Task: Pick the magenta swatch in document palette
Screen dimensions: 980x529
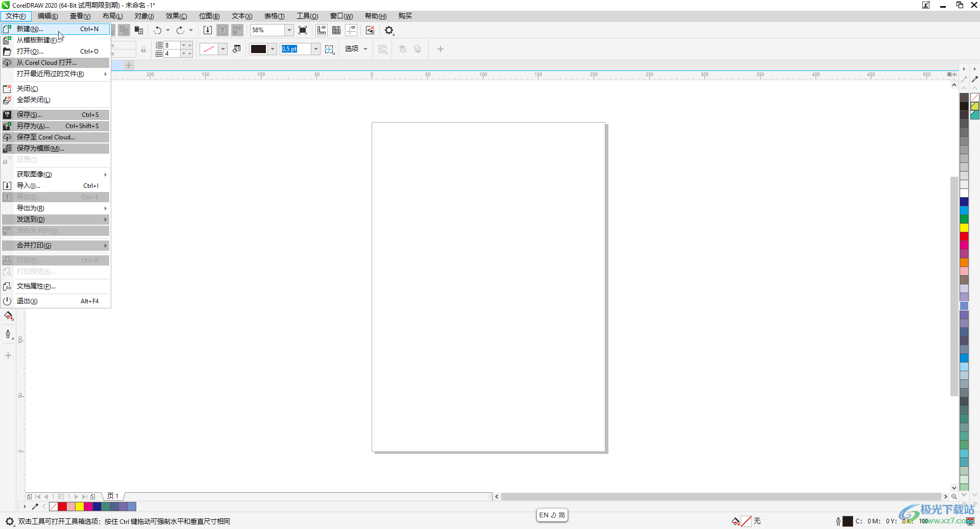Action: tap(88, 507)
